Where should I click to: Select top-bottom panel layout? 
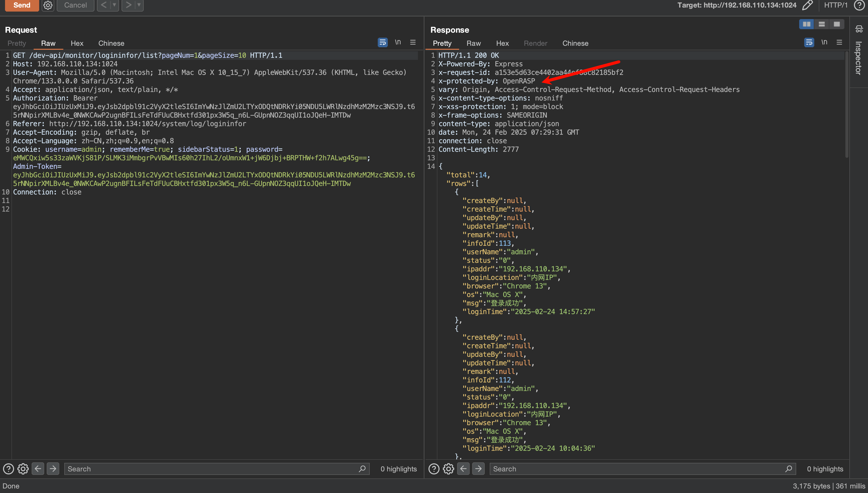click(x=822, y=24)
